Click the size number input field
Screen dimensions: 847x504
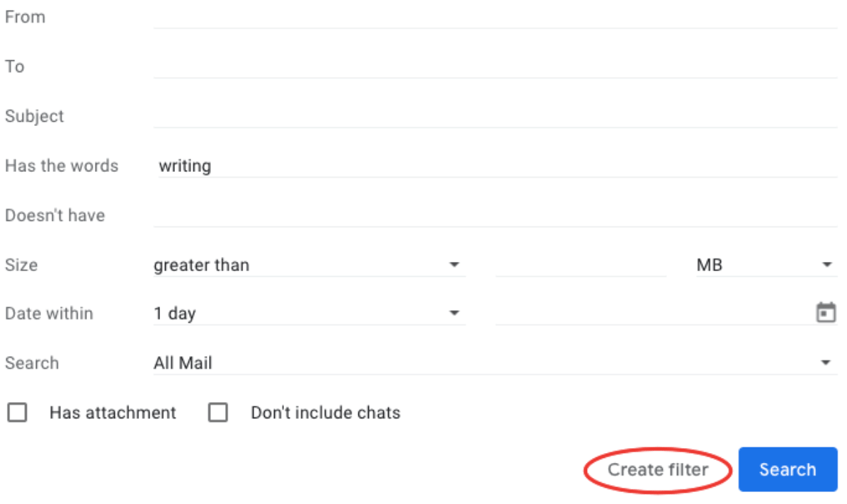pyautogui.click(x=581, y=265)
